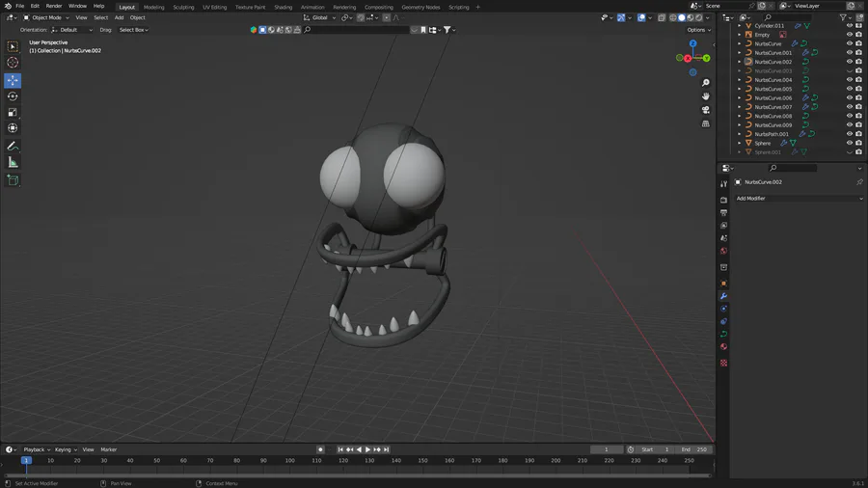Viewport: 868px width, 488px height.
Task: Open the Render properties tab
Action: (x=723, y=200)
